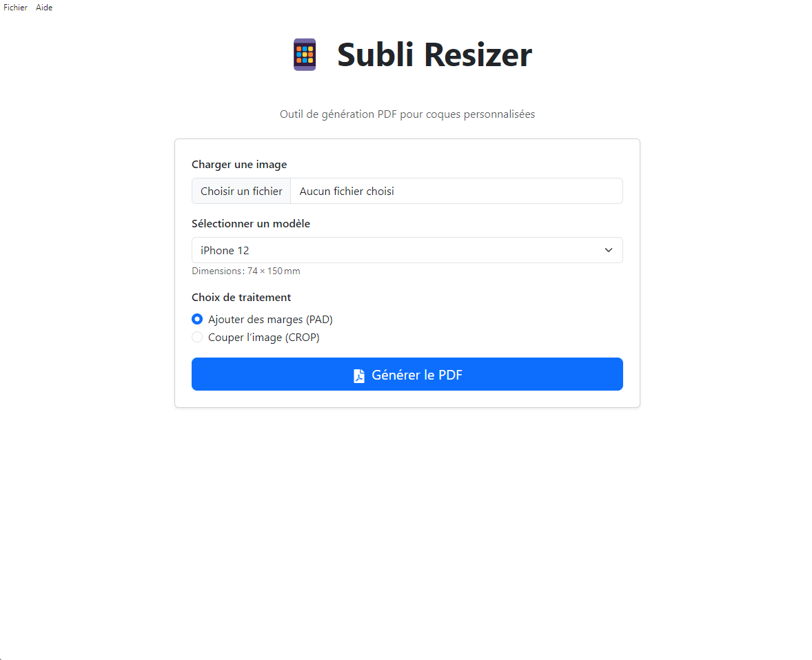Select the 'Couper l'image (CROP)' option
This screenshot has width=812, height=660.
click(x=197, y=337)
